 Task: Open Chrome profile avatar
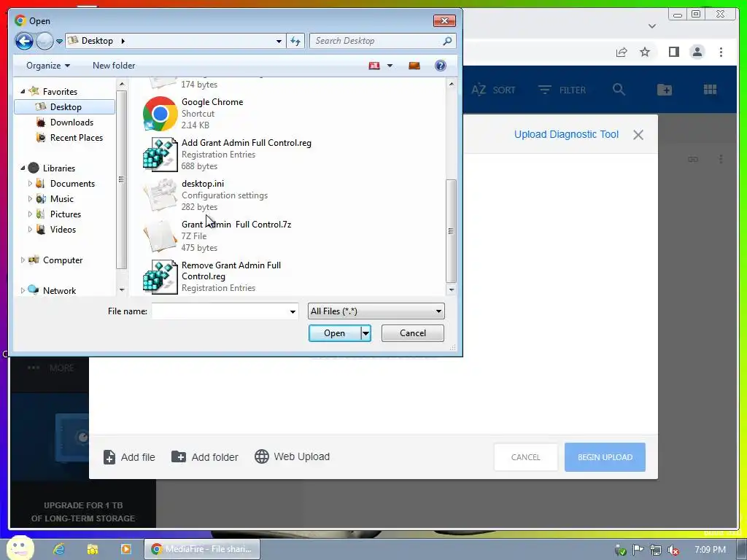(x=697, y=52)
